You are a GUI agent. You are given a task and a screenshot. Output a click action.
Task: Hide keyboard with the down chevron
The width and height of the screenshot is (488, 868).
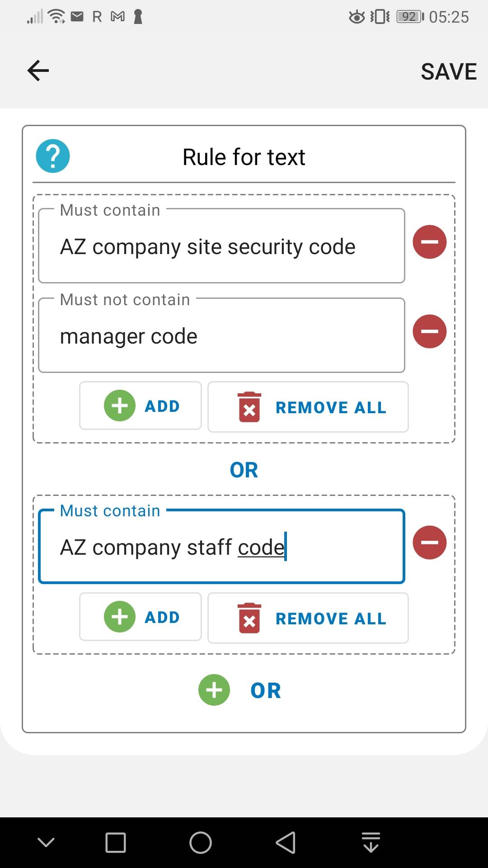(46, 842)
